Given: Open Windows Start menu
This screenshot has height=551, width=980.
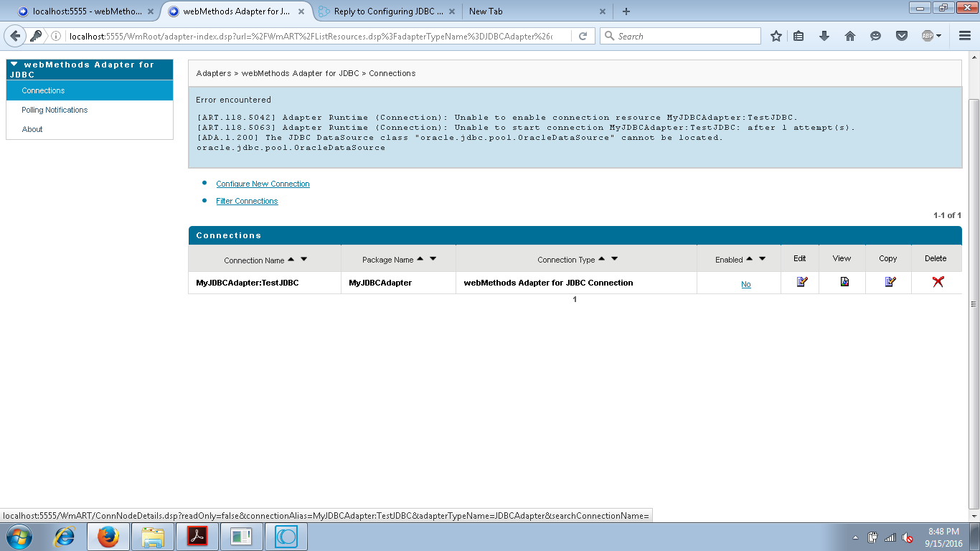Looking at the screenshot, I should [19, 537].
